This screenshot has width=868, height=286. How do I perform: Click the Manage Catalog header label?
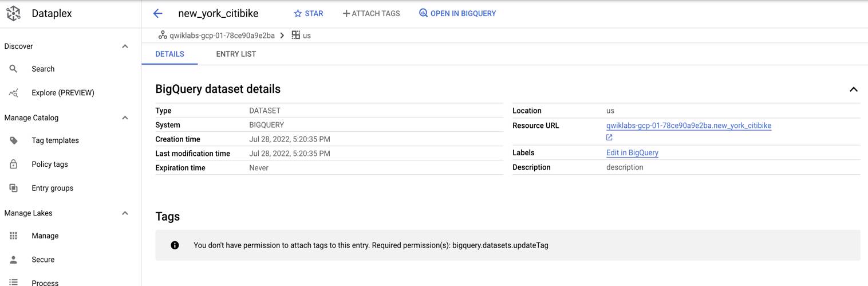(31, 118)
